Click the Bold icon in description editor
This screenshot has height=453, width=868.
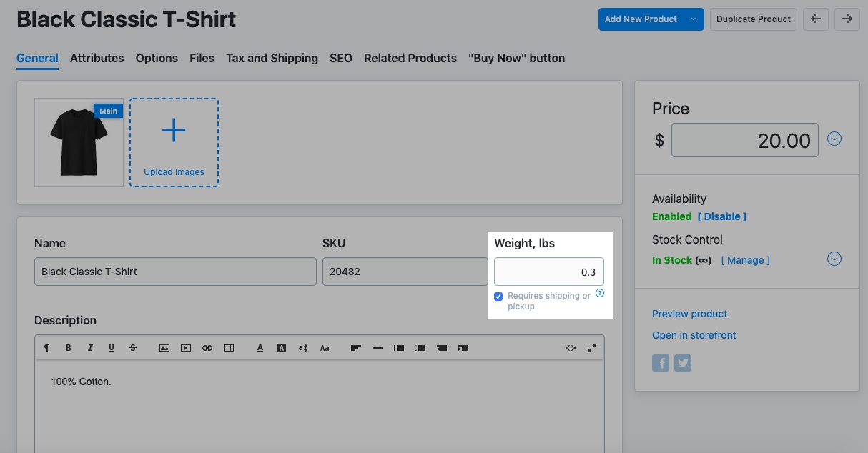click(69, 348)
